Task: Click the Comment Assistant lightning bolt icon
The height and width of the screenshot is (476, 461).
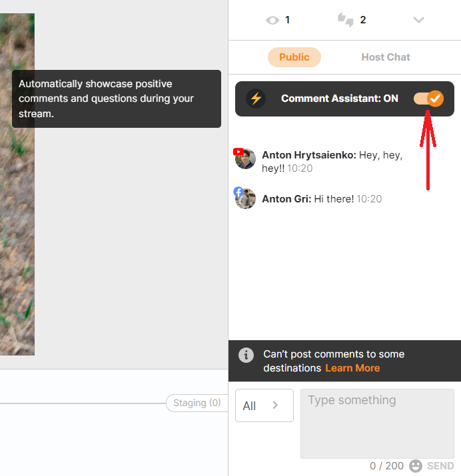Action: click(x=256, y=99)
